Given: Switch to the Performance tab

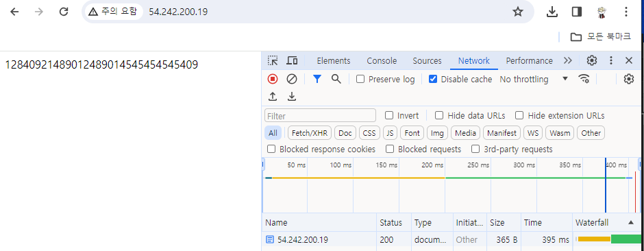Looking at the screenshot, I should pyautogui.click(x=529, y=61).
